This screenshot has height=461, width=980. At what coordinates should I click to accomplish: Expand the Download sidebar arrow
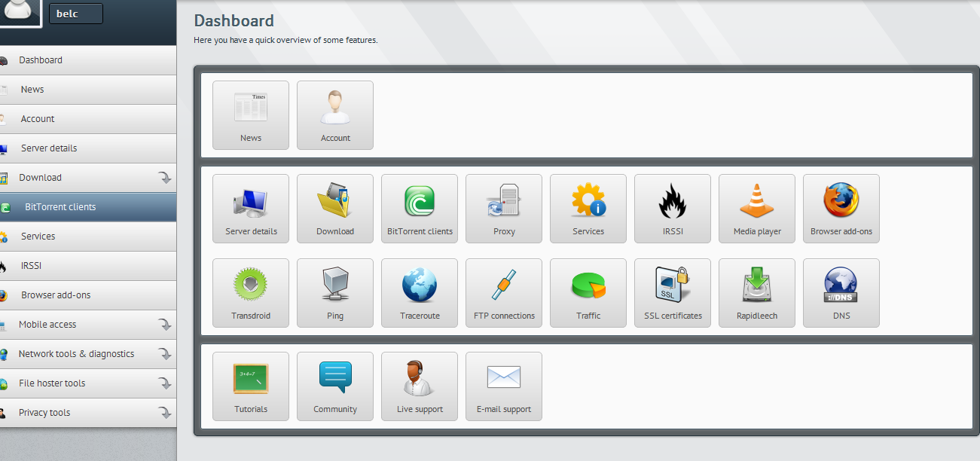[x=164, y=178]
